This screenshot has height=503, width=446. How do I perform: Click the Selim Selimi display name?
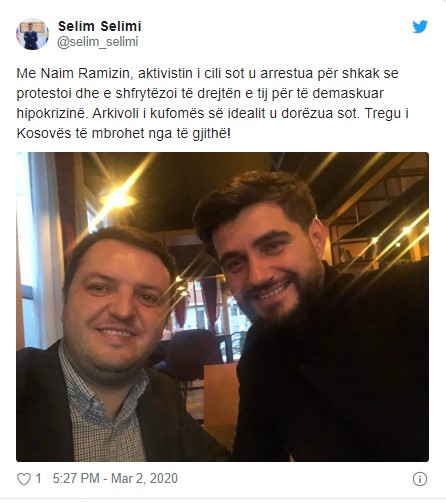100,26
